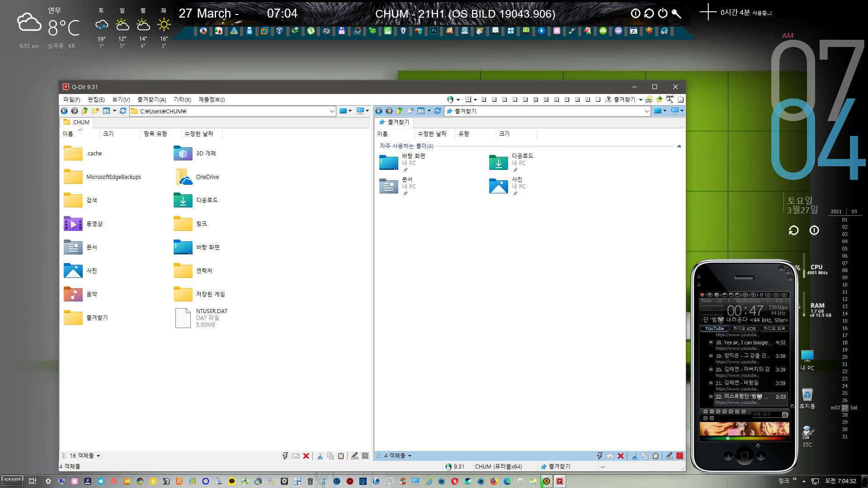This screenshot has width=868, height=488.
Task: Open 바탕 화면 under frequent folders
Action: [x=402, y=162]
